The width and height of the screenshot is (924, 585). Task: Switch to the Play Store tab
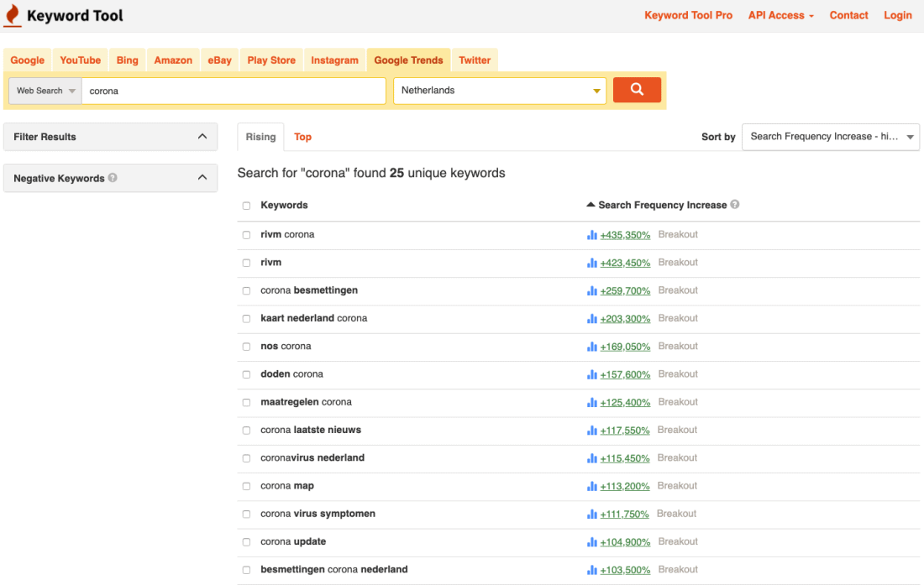[x=271, y=60]
